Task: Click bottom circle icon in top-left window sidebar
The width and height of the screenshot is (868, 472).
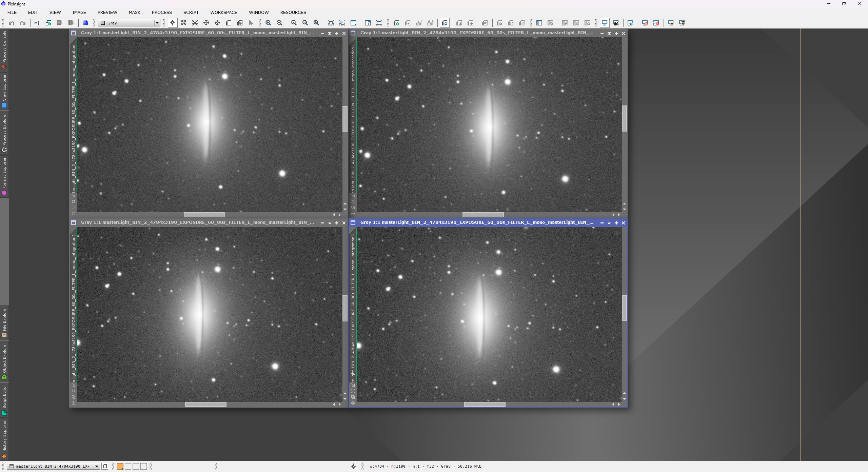Action: click(74, 214)
